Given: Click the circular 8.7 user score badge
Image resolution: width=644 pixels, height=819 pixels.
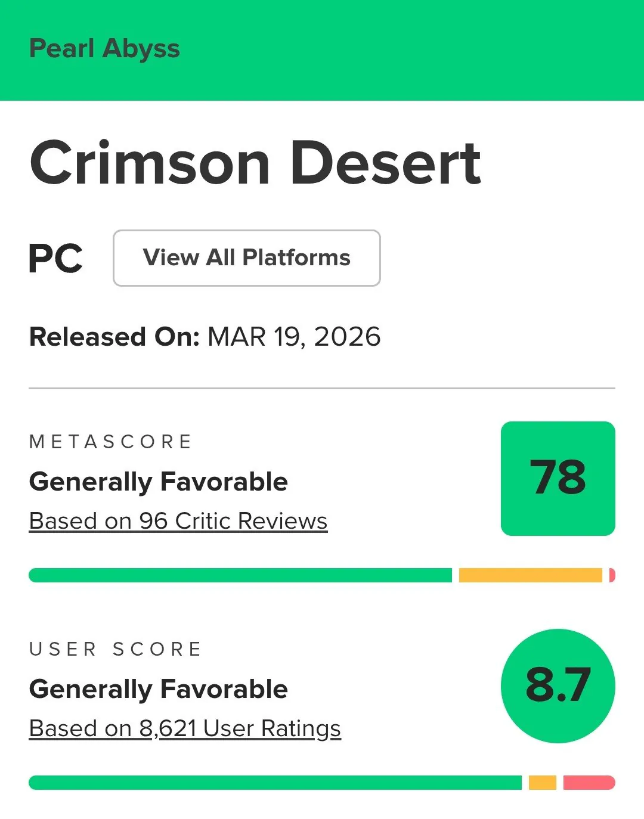Looking at the screenshot, I should tap(558, 685).
